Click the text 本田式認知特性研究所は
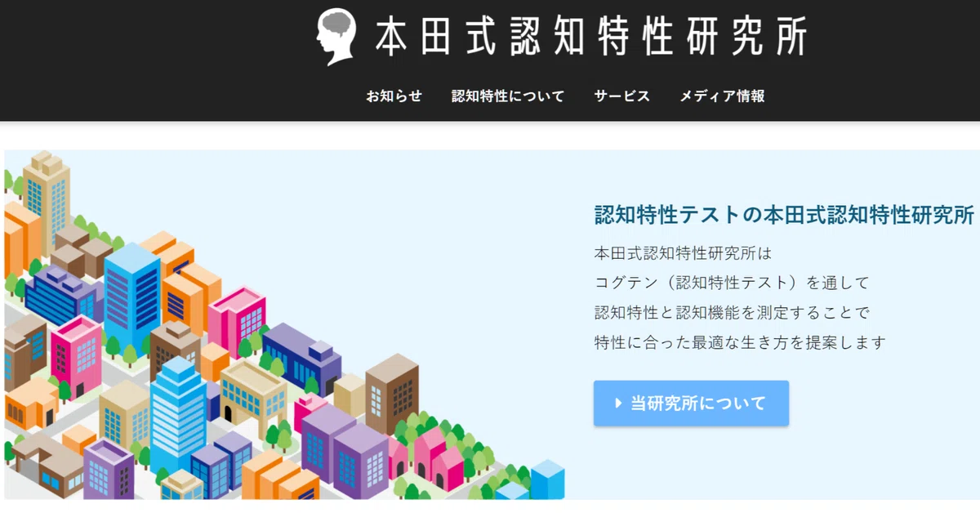This screenshot has height=513, width=980. click(683, 252)
